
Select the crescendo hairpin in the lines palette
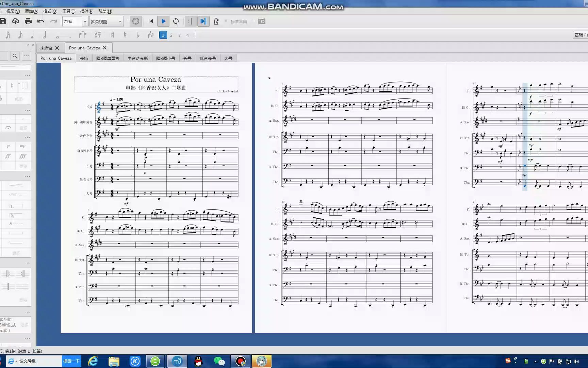pyautogui.click(x=16, y=185)
